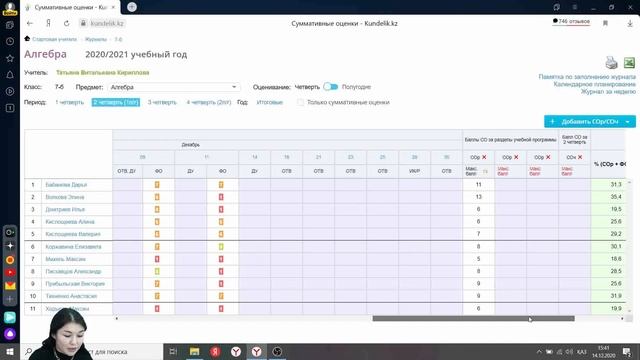
Task: Open history clock icon in sidebar
Action: point(10,42)
